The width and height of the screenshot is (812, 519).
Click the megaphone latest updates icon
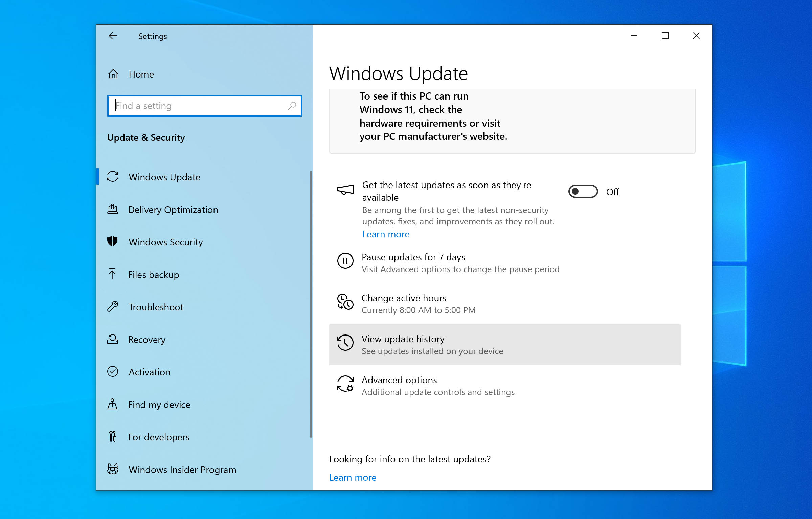point(345,190)
